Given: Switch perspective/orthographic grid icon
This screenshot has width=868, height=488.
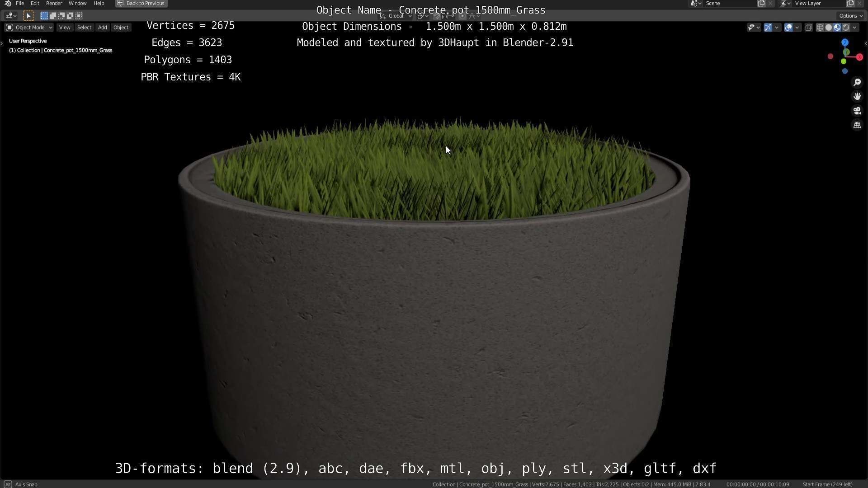Looking at the screenshot, I should (x=857, y=126).
